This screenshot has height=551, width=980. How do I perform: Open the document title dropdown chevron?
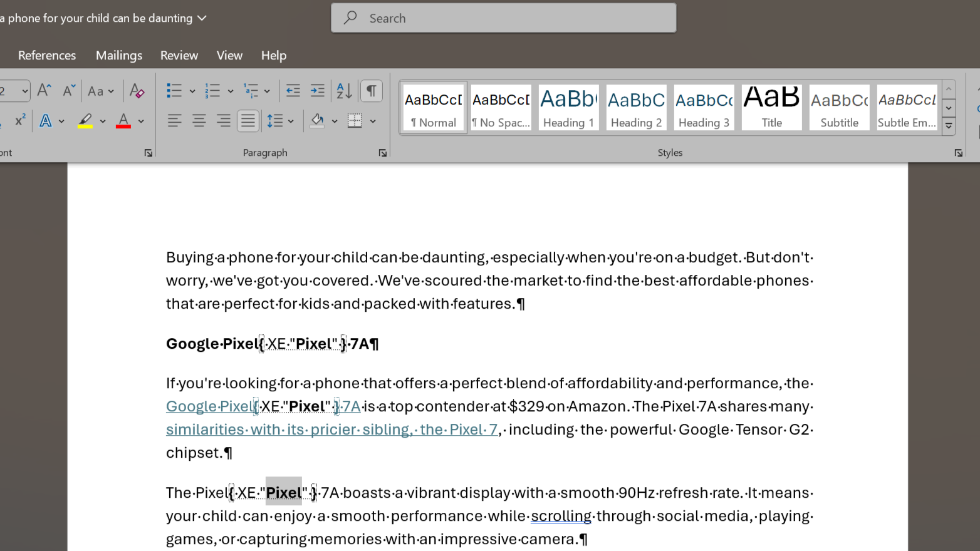click(202, 18)
